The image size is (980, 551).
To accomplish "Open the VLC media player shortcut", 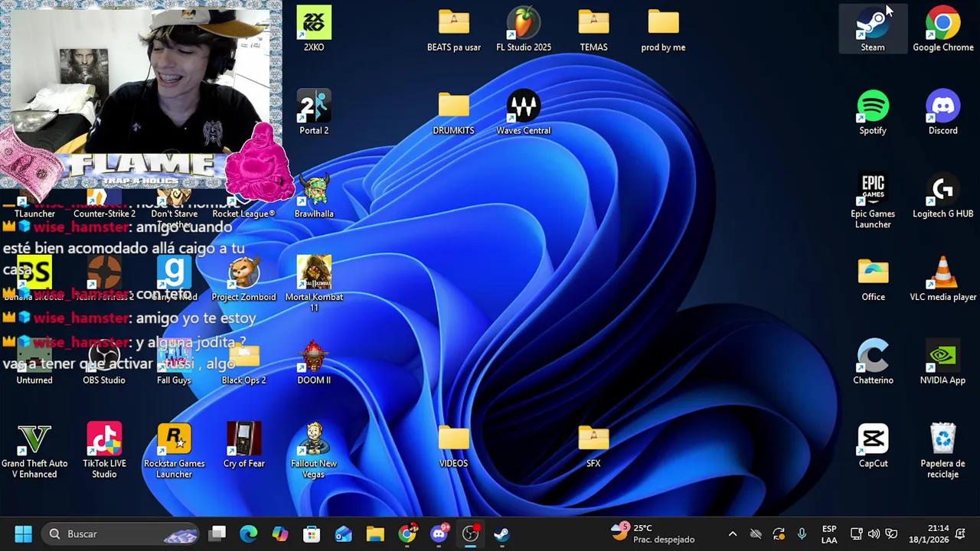I will [x=943, y=279].
